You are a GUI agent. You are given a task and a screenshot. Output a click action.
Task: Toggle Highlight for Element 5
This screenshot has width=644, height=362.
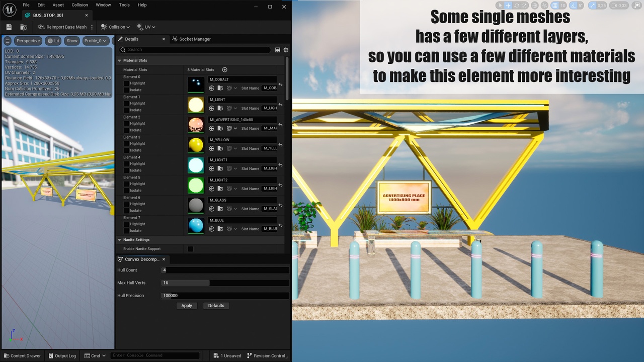[x=126, y=184]
